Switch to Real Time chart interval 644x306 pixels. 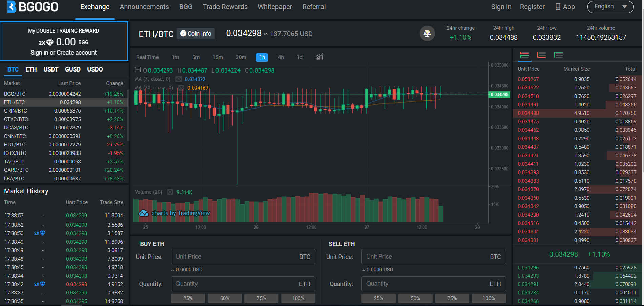click(147, 57)
